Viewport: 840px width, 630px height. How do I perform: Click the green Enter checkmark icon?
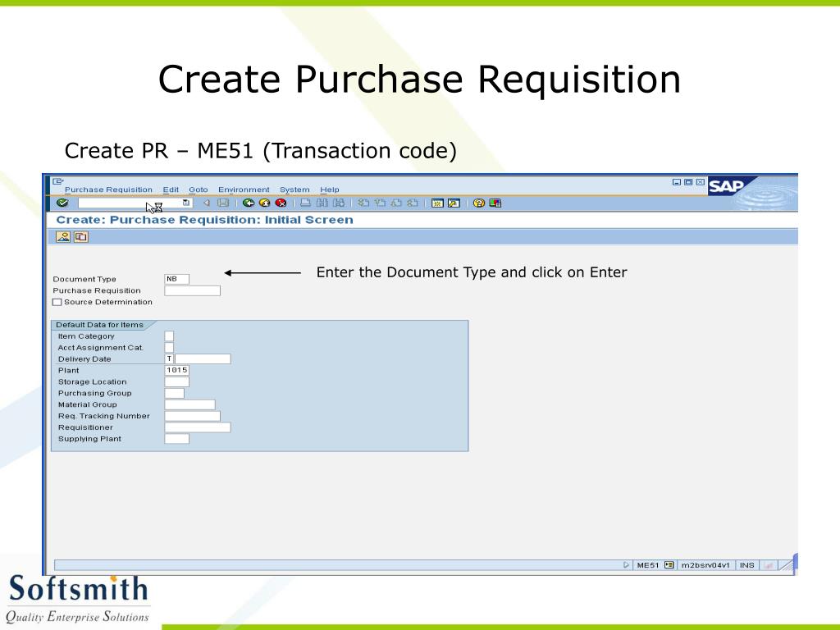click(62, 203)
